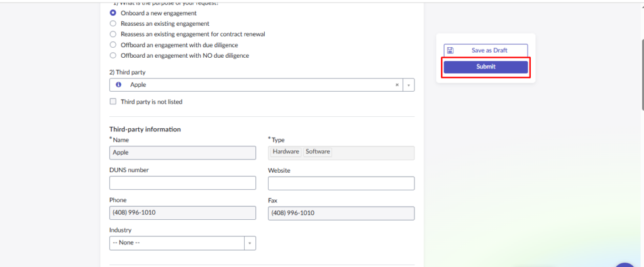Open the round help widget in bottom corner
Viewport: 644px width, 267px height.
625,264
